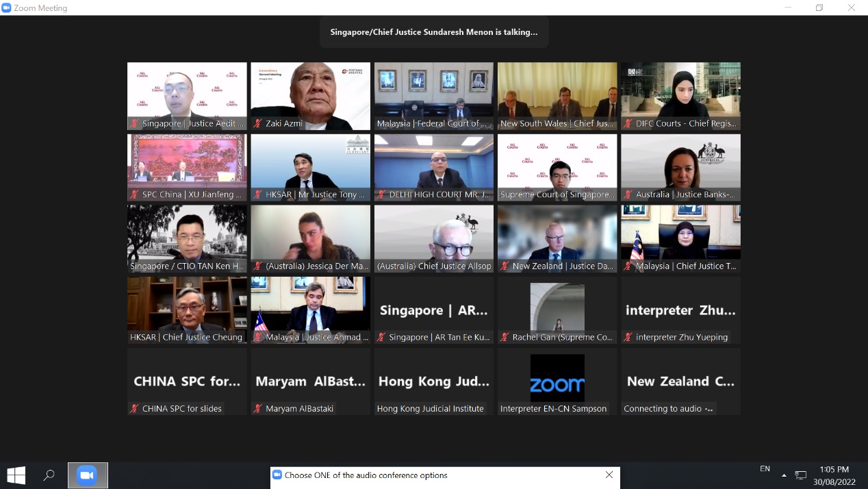Click the 'Malaysia | Chief Justice T...' name label

point(686,266)
